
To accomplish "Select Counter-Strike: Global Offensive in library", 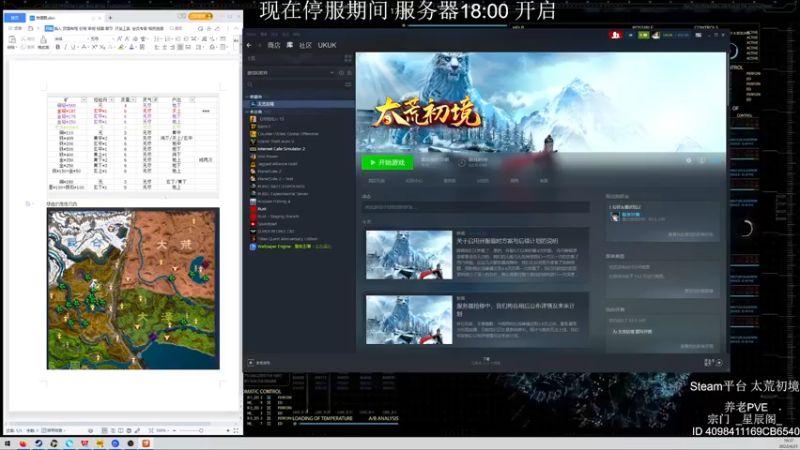I will (288, 134).
